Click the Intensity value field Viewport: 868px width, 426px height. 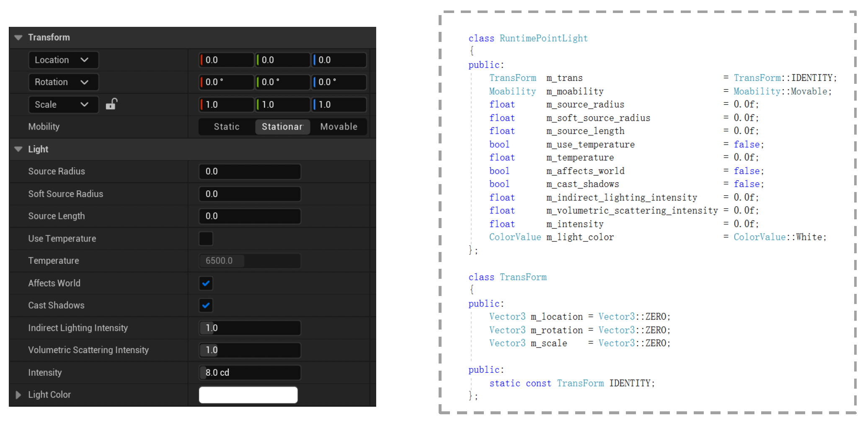pyautogui.click(x=250, y=373)
